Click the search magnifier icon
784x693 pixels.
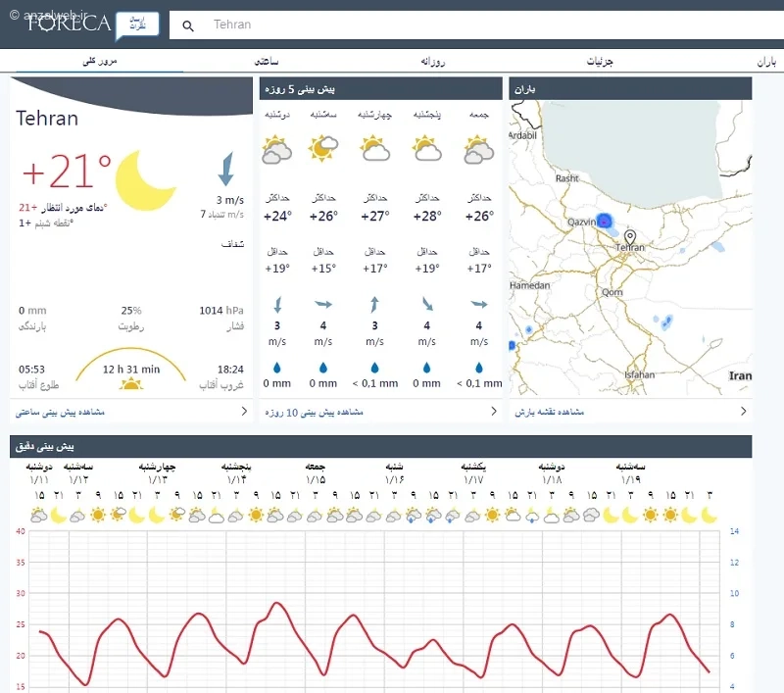point(188,25)
